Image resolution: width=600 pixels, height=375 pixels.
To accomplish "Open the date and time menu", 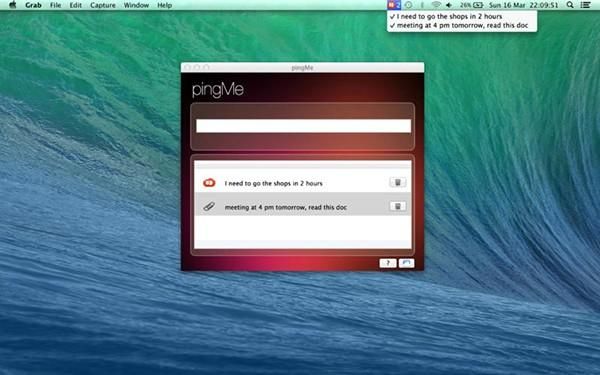I will tap(523, 5).
